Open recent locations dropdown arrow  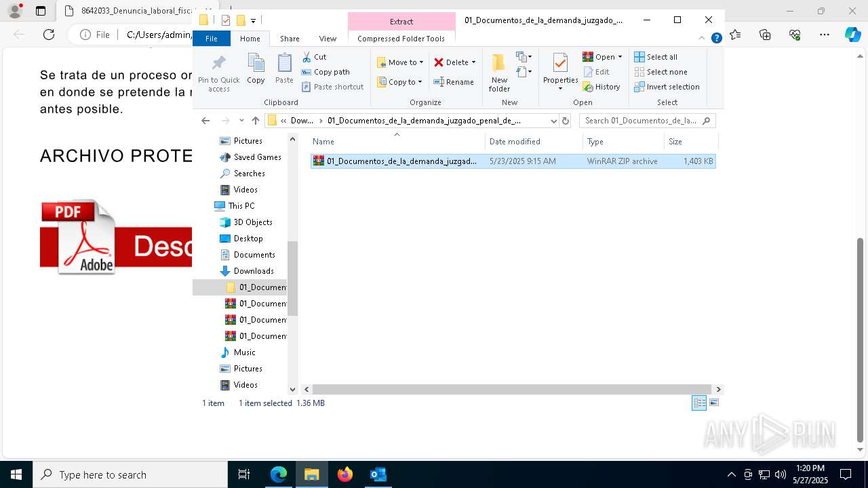pyautogui.click(x=241, y=121)
